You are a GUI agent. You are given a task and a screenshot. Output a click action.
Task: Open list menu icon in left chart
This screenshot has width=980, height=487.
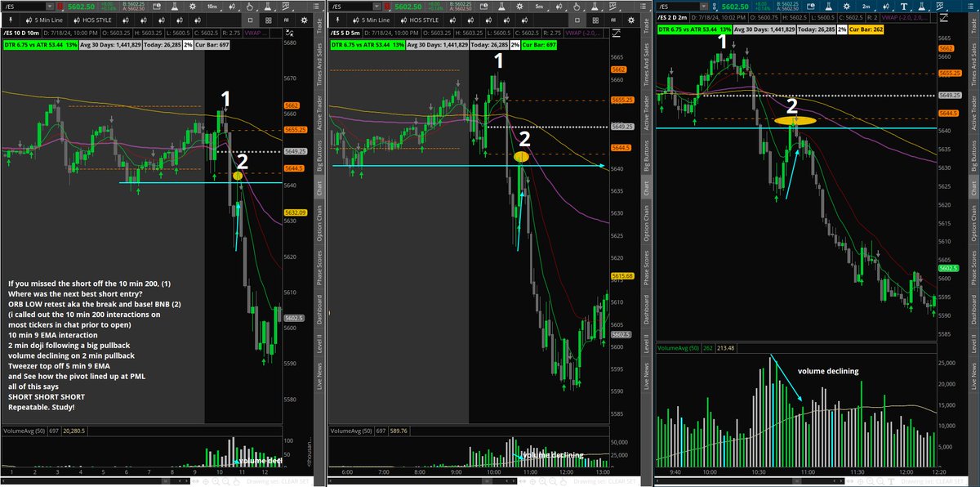tap(316, 6)
